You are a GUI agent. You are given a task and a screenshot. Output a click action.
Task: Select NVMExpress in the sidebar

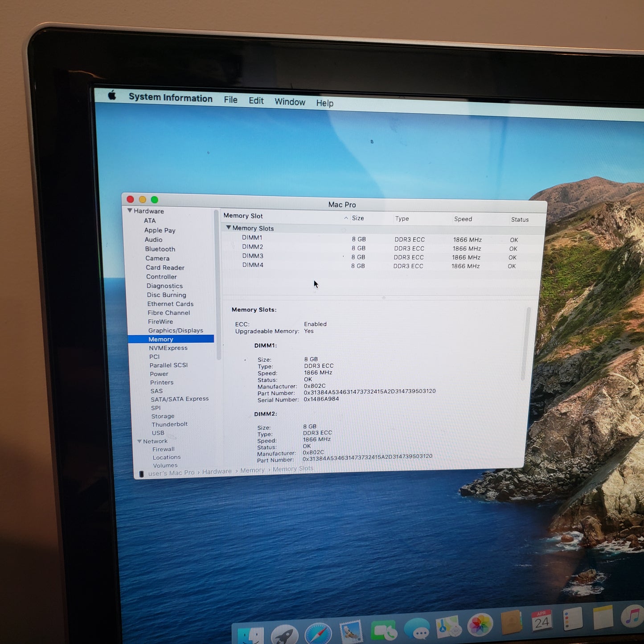pyautogui.click(x=168, y=348)
